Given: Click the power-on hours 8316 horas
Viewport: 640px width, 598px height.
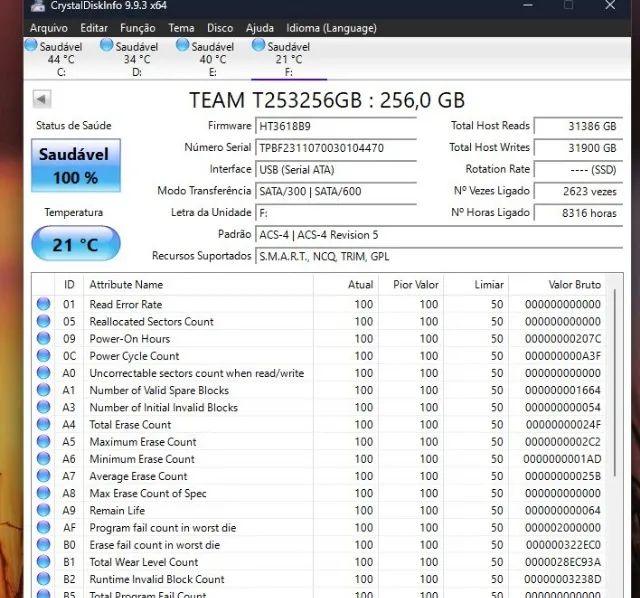Looking at the screenshot, I should pos(578,213).
